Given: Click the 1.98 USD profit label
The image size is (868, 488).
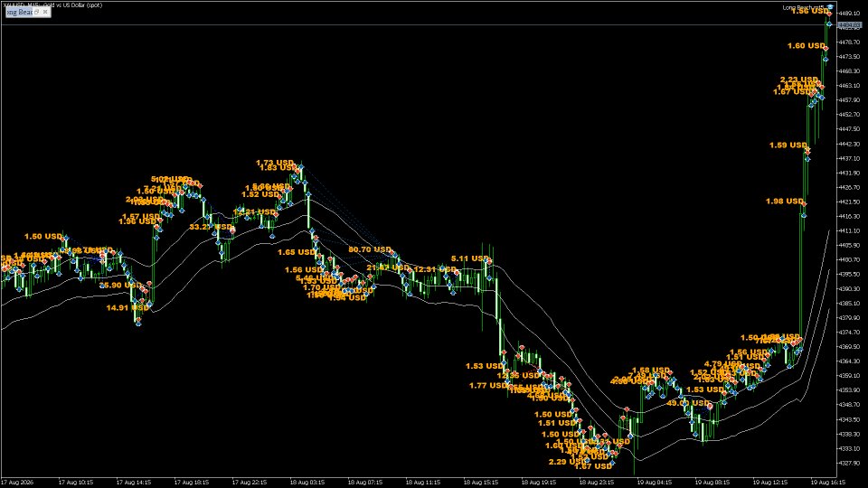Looking at the screenshot, I should [785, 202].
